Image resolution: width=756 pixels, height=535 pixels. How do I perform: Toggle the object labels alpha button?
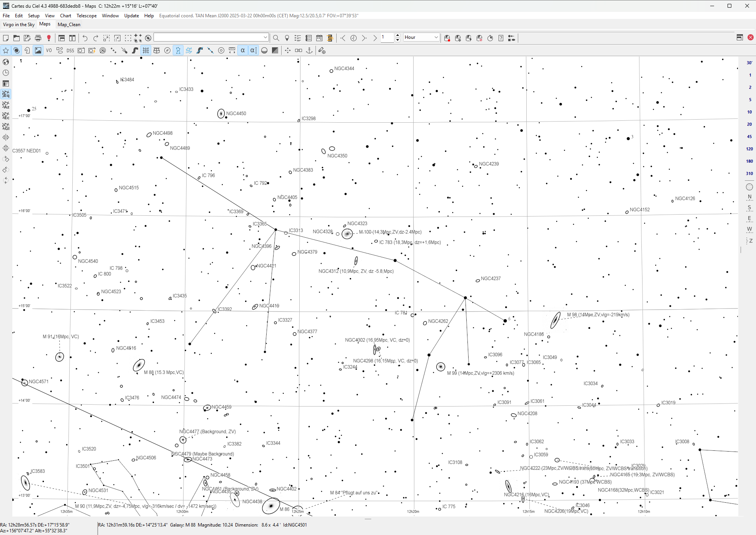(x=243, y=50)
